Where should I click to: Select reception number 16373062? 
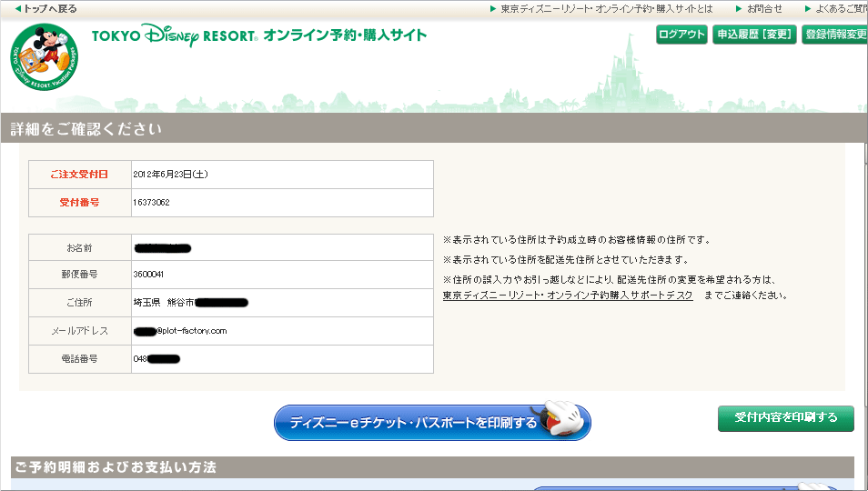[x=151, y=203]
